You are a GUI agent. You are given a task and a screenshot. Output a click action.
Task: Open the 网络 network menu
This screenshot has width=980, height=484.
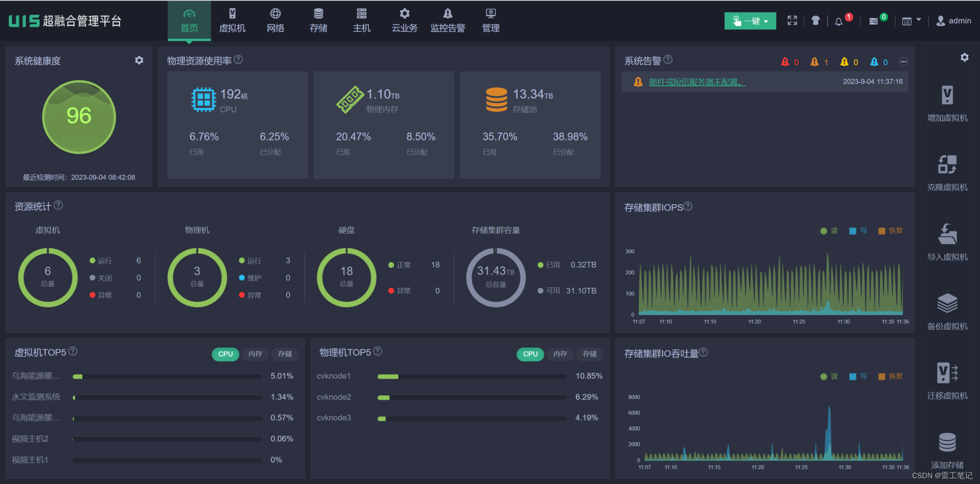275,21
